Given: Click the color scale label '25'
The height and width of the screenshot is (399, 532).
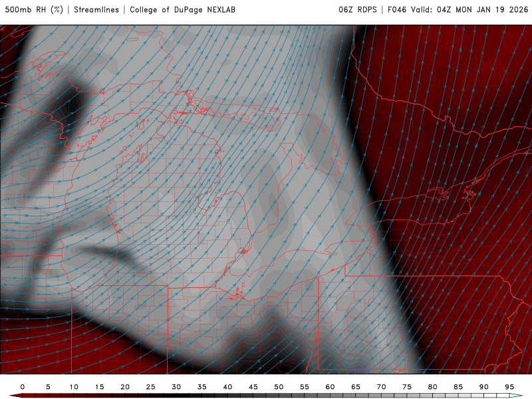Looking at the screenshot, I should tap(151, 387).
